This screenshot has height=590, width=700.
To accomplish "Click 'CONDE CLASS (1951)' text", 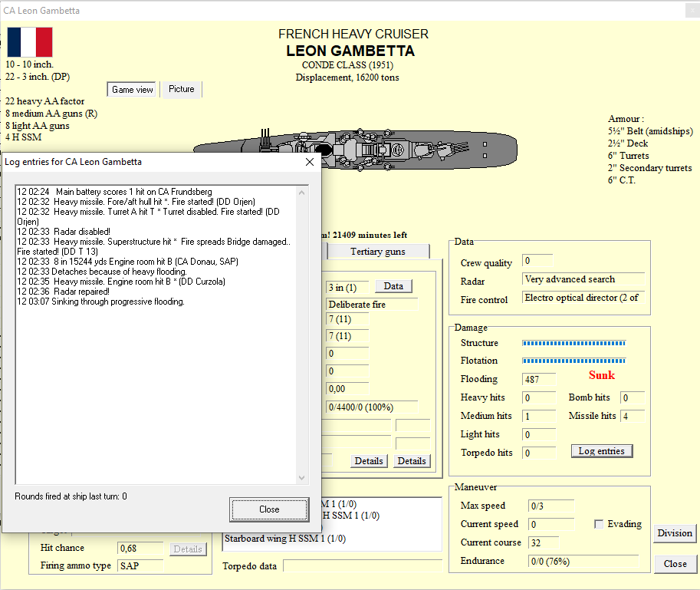I will tap(347, 65).
